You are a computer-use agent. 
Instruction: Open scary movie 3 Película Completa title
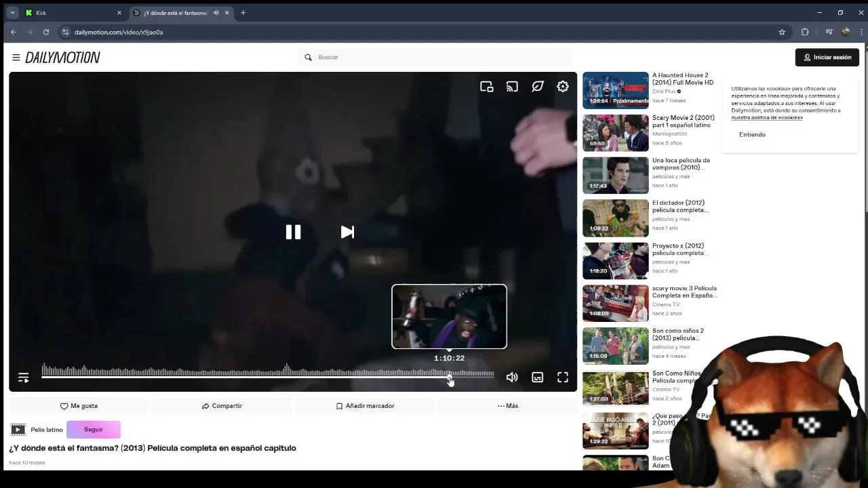click(684, 291)
